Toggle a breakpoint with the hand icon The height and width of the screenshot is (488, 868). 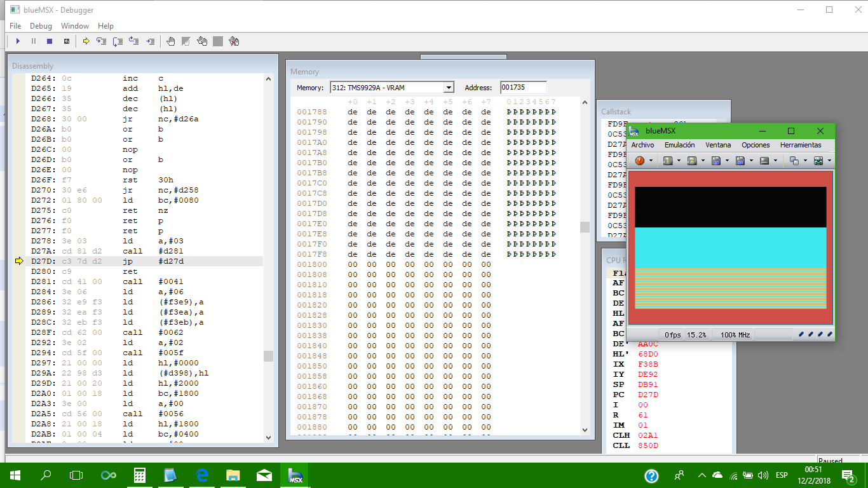point(170,41)
